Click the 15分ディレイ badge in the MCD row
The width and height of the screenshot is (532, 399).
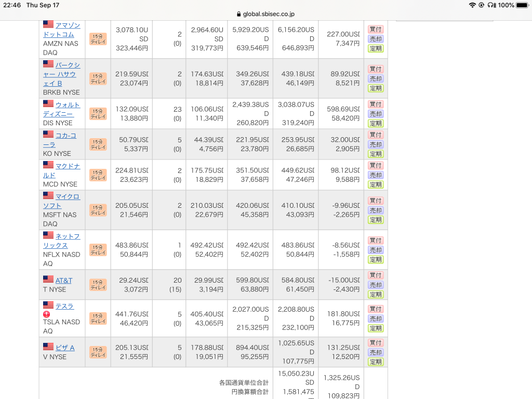pos(98,175)
